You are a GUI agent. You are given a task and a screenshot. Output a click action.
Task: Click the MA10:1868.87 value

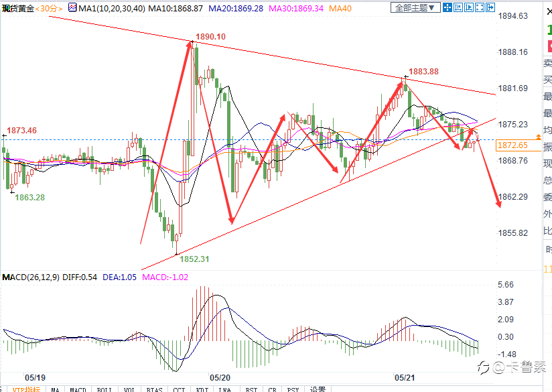click(x=176, y=9)
